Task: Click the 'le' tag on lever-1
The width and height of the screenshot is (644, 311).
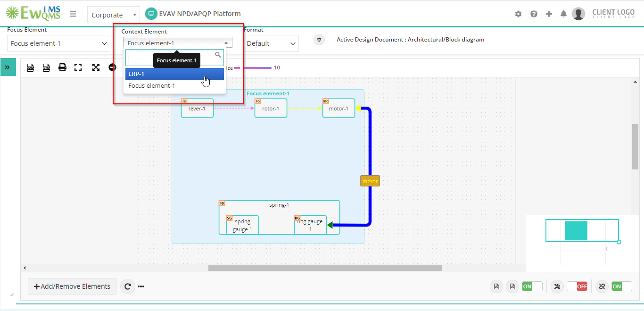Action: pos(184,101)
